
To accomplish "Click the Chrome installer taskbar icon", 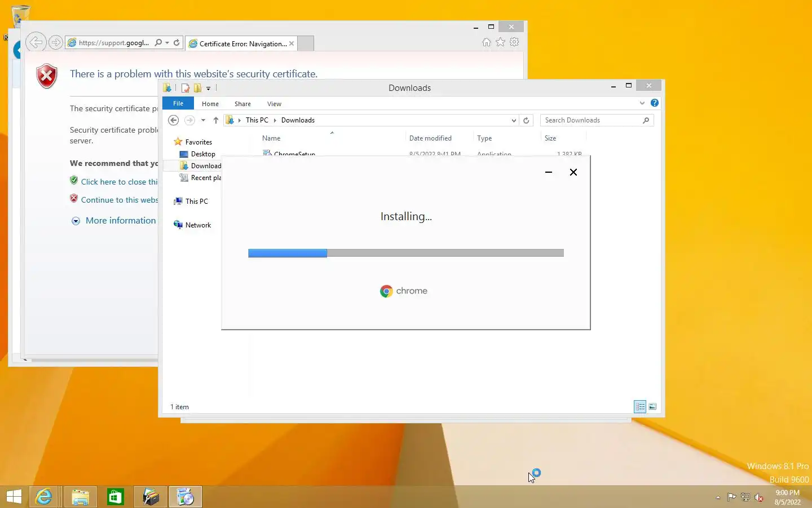I will [x=185, y=497].
